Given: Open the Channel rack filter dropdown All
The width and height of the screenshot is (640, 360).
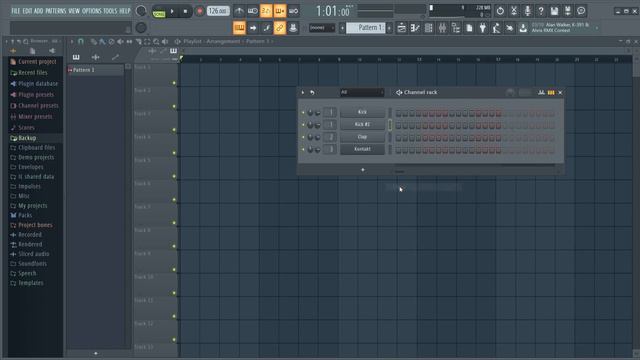Looking at the screenshot, I should click(362, 93).
